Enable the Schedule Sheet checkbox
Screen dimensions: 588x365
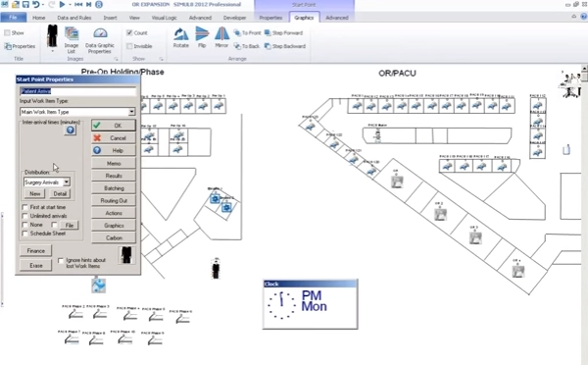pyautogui.click(x=25, y=234)
